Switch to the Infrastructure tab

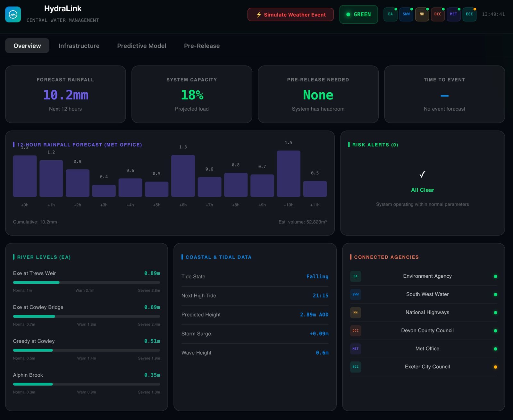click(79, 46)
